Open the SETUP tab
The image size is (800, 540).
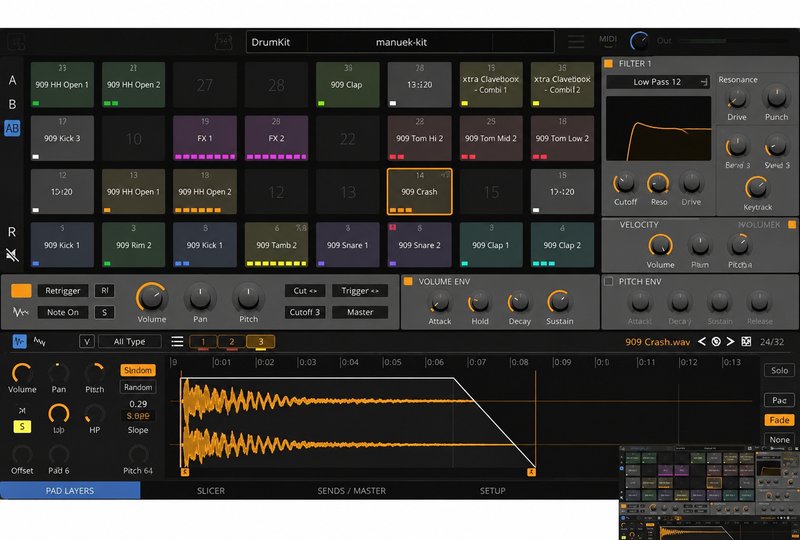pyautogui.click(x=492, y=490)
